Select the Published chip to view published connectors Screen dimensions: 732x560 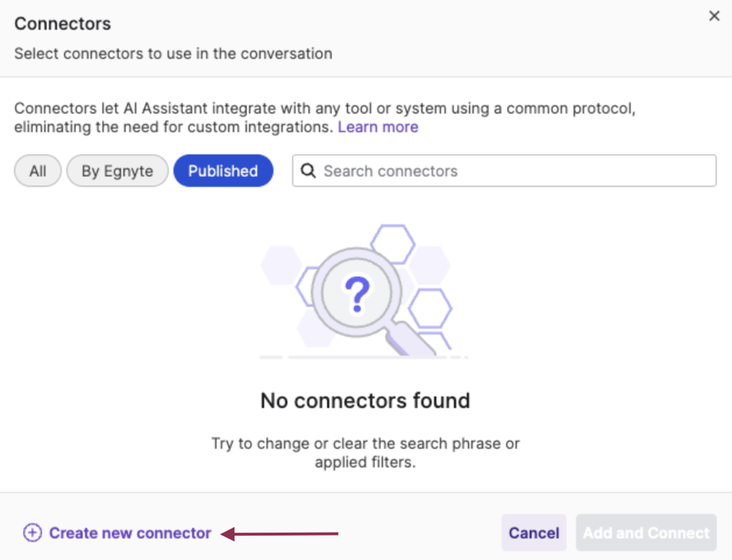[x=223, y=171]
